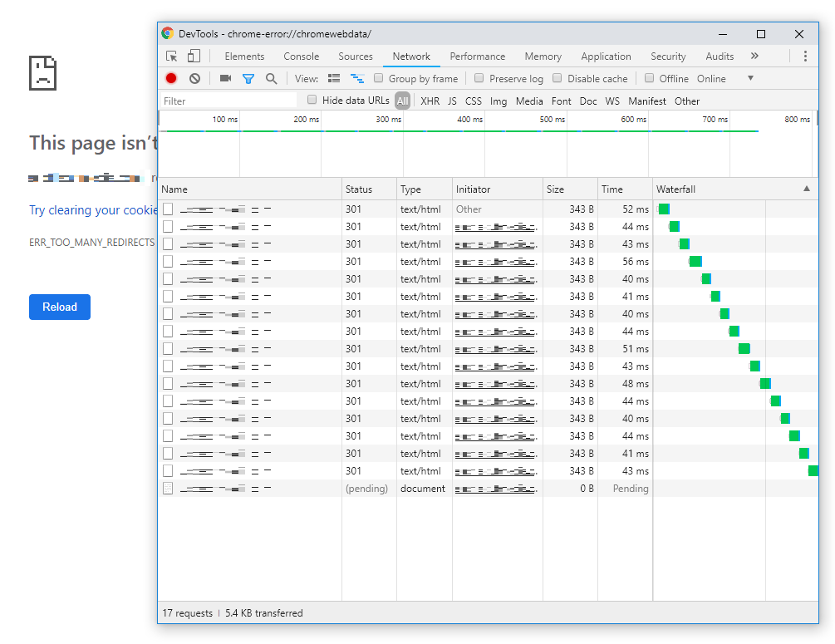This screenshot has width=835, height=644.
Task: Check the Disable cache option
Action: pyautogui.click(x=557, y=78)
